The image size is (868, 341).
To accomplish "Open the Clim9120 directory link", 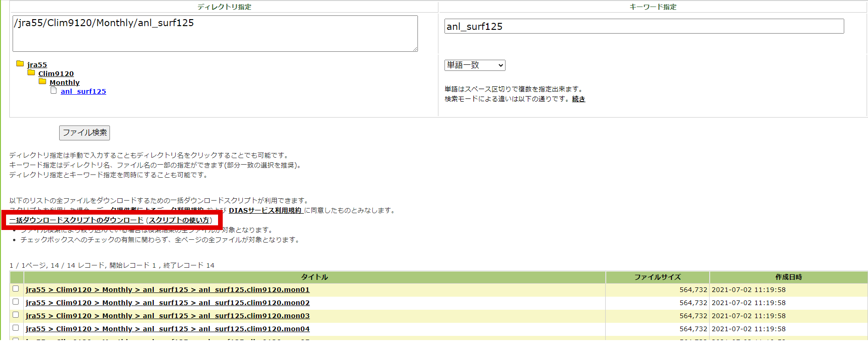I will tap(56, 74).
